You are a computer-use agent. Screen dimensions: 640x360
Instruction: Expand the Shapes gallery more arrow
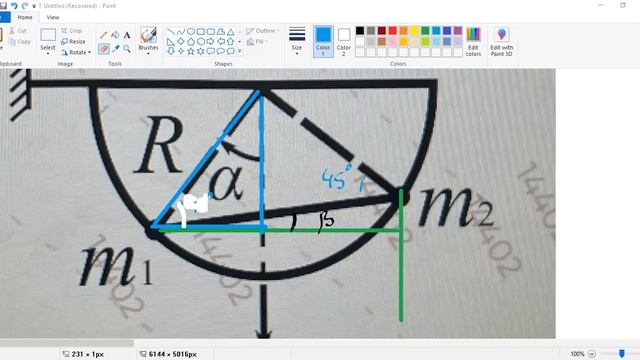(240, 51)
